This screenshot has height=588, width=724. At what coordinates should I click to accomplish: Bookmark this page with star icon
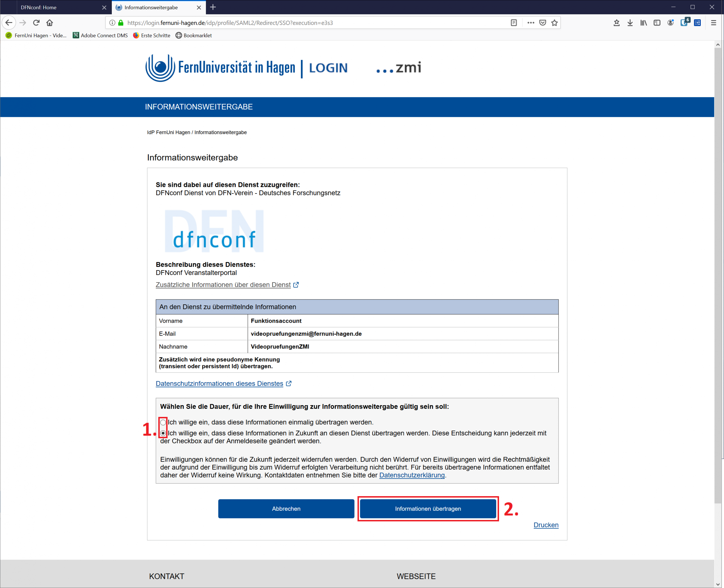click(554, 23)
